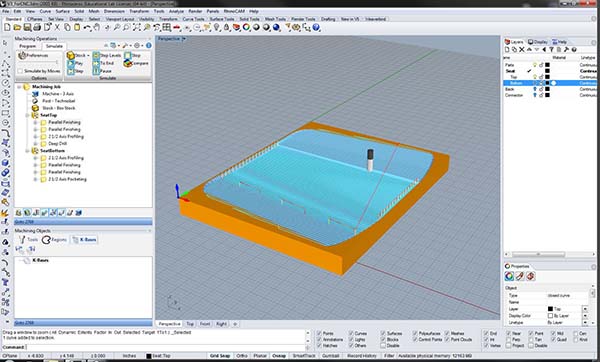This screenshot has height=362, width=600.
Task: Open the Display Color dropdown in Properties
Action: (585, 316)
